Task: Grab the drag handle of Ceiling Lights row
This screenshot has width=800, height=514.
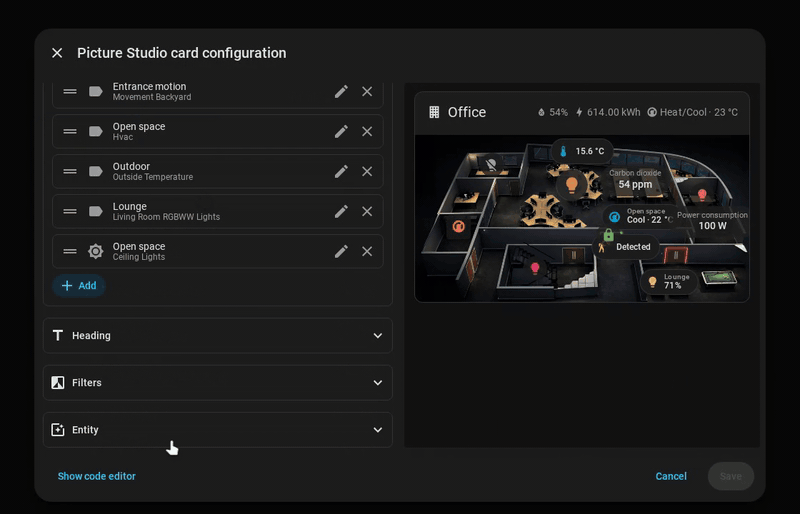Action: tap(70, 251)
